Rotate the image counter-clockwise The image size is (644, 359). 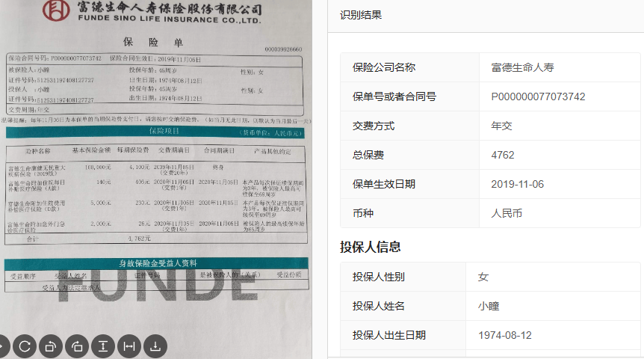pos(51,347)
